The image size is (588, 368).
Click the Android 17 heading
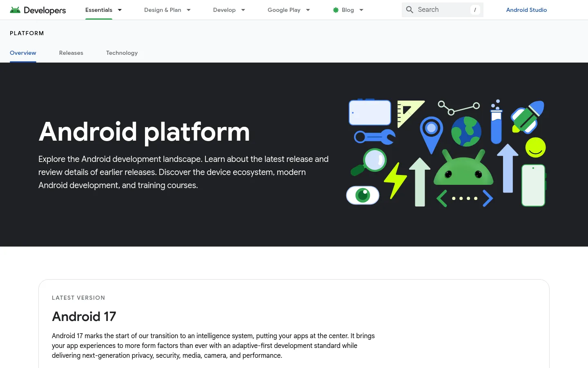click(x=84, y=316)
